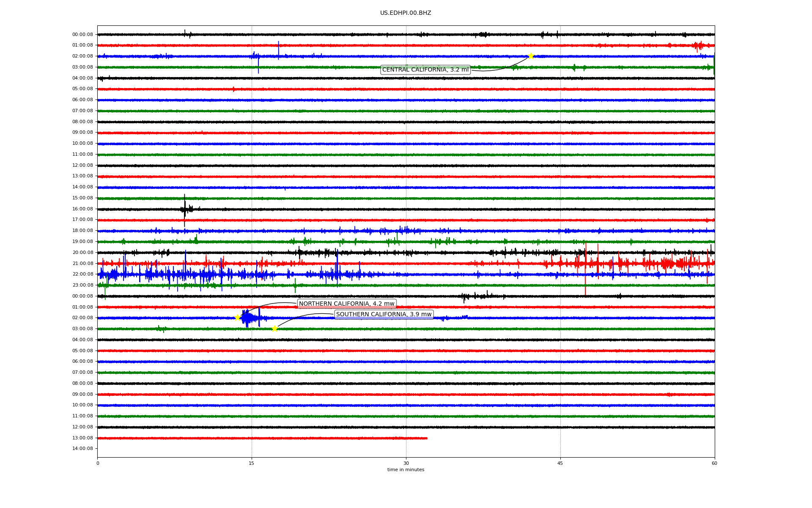Click the end of the partial 13:00:08 red trace
Image resolution: width=812 pixels, height=508 pixels.
click(x=426, y=438)
